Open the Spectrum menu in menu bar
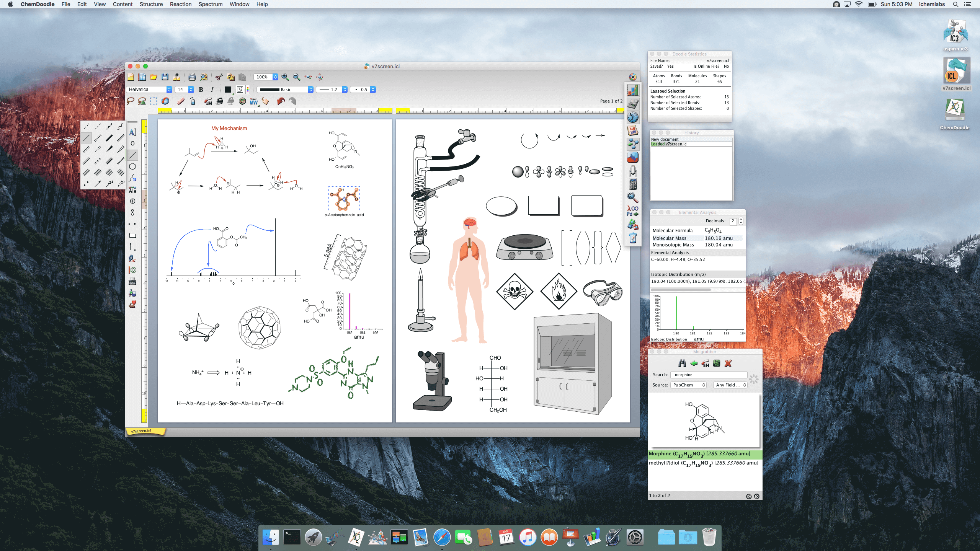The image size is (980, 551). [210, 4]
